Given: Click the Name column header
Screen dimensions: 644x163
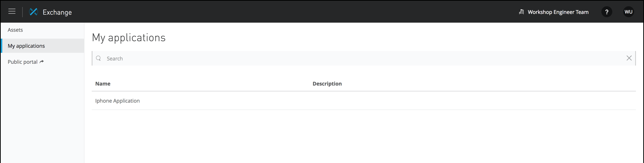Looking at the screenshot, I should [x=103, y=84].
